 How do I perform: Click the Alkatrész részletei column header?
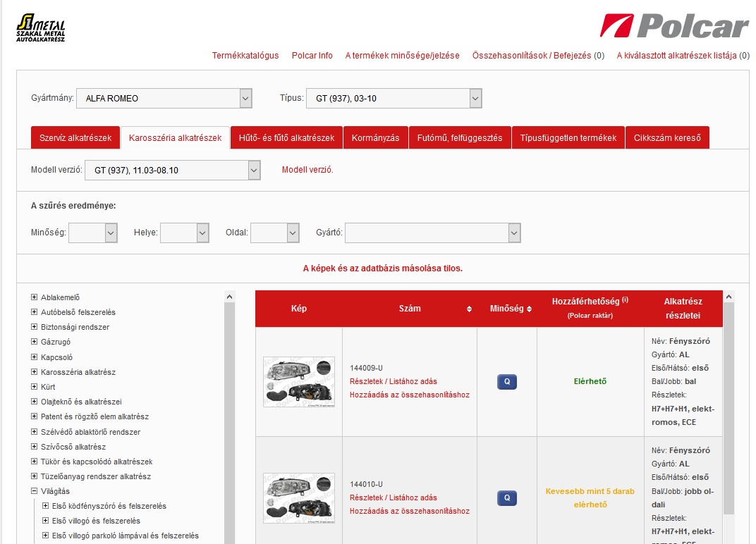[x=683, y=309]
